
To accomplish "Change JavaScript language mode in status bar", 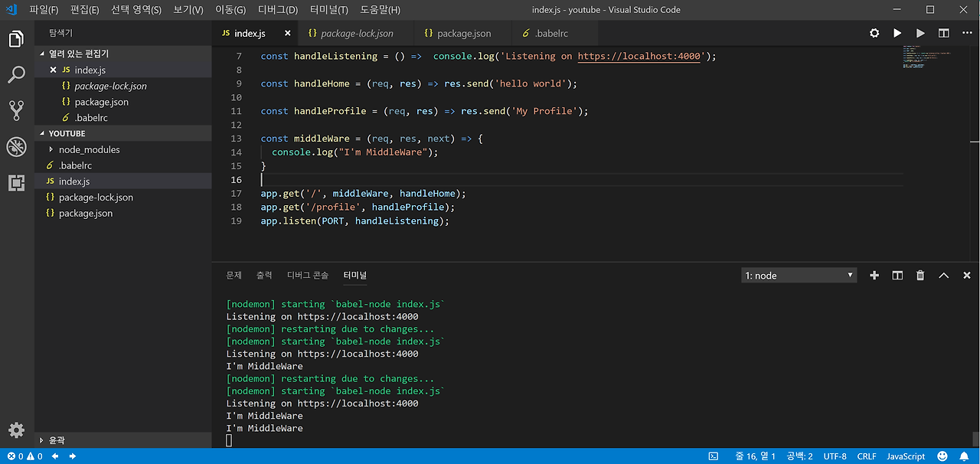I will point(906,456).
